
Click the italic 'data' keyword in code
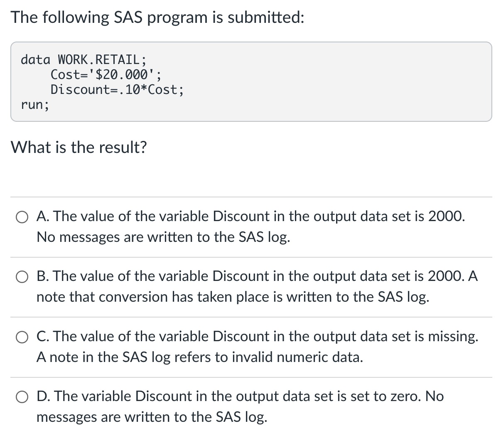click(x=35, y=59)
